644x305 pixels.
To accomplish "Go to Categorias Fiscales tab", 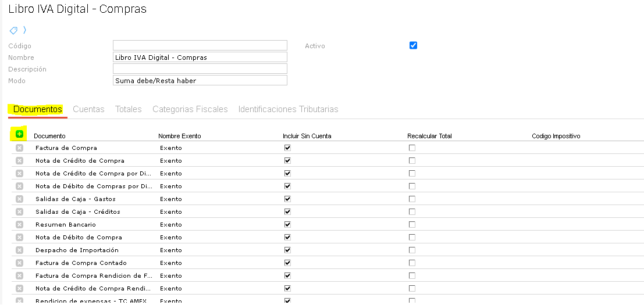I will 190,109.
